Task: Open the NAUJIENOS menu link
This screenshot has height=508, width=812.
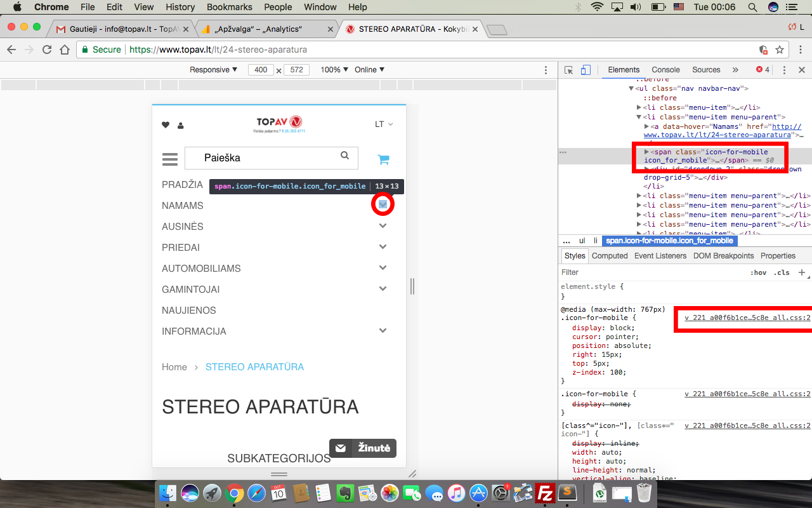Action: click(x=189, y=311)
